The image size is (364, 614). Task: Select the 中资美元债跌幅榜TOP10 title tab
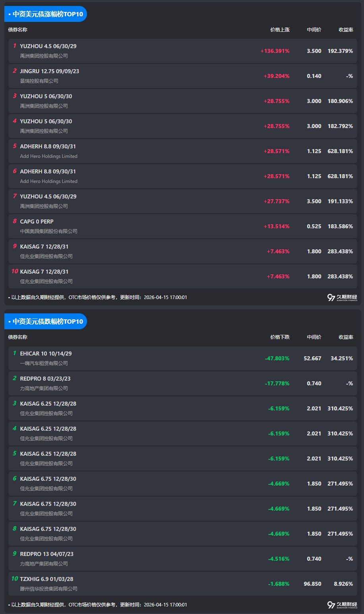(46, 322)
